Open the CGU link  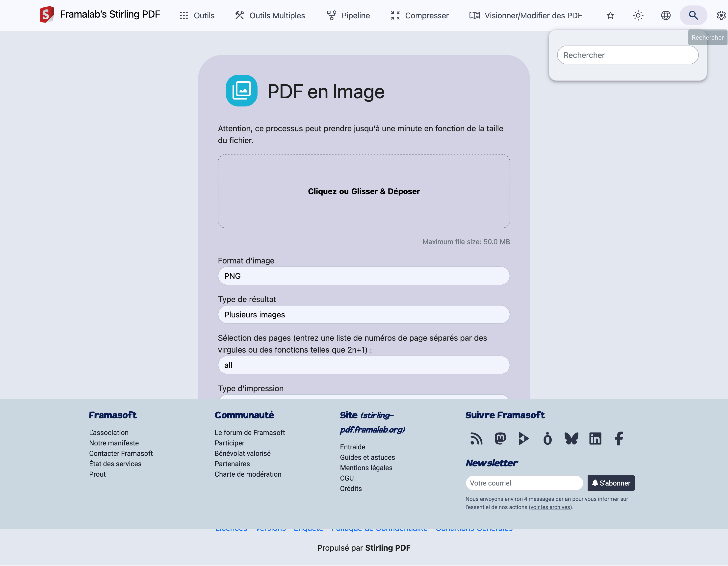click(x=347, y=478)
